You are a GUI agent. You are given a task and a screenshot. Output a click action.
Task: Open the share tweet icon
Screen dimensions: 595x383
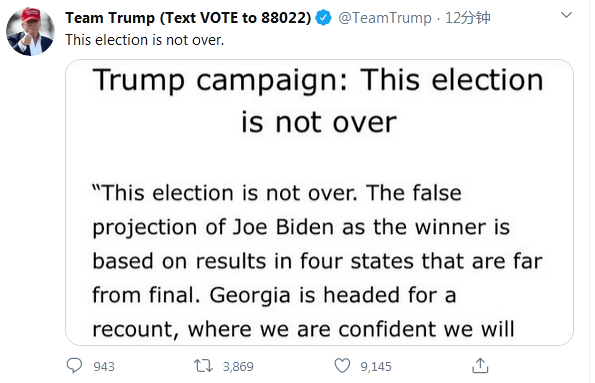pos(480,366)
